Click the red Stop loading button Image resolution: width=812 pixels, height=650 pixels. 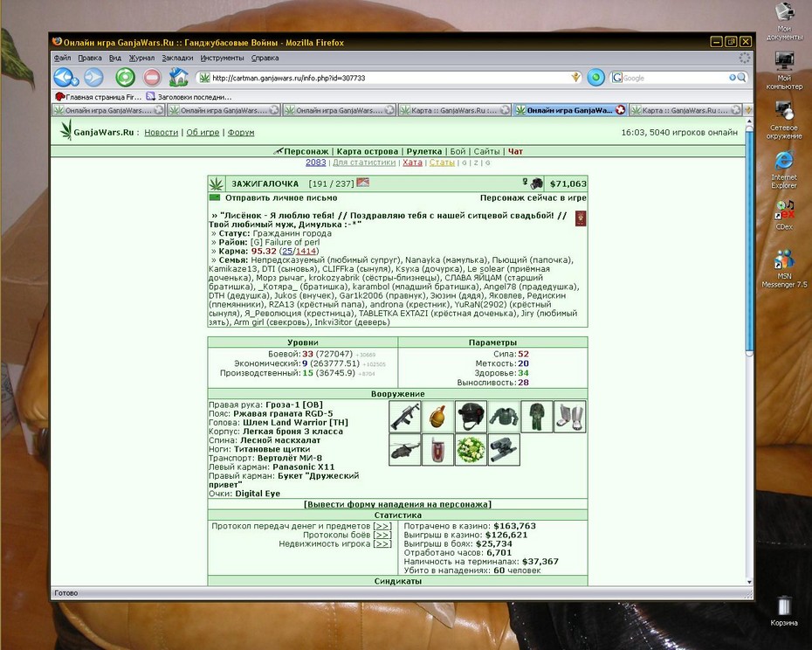point(152,78)
